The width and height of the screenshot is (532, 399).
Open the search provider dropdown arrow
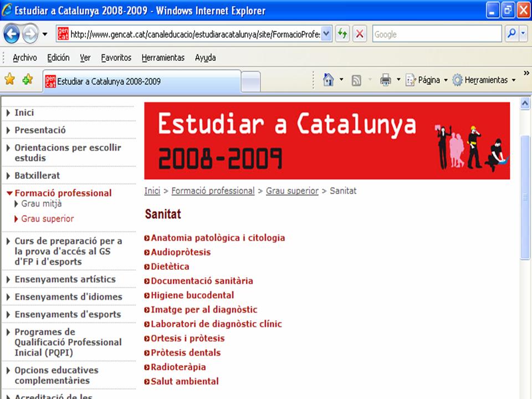pos(523,34)
